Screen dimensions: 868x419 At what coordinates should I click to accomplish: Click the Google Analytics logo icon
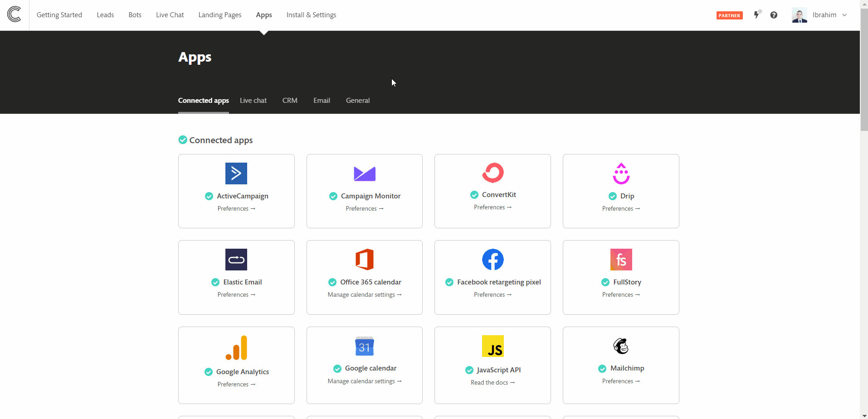pyautogui.click(x=236, y=348)
